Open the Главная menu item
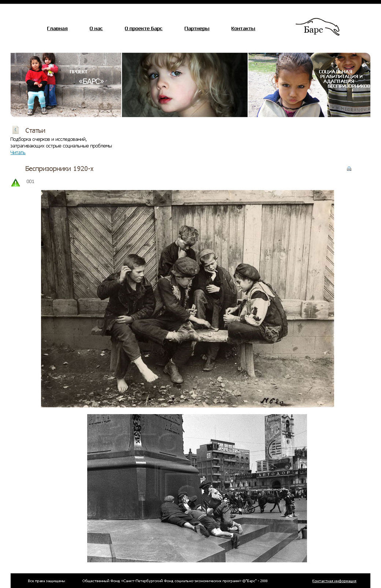The width and height of the screenshot is (381, 588). (57, 29)
